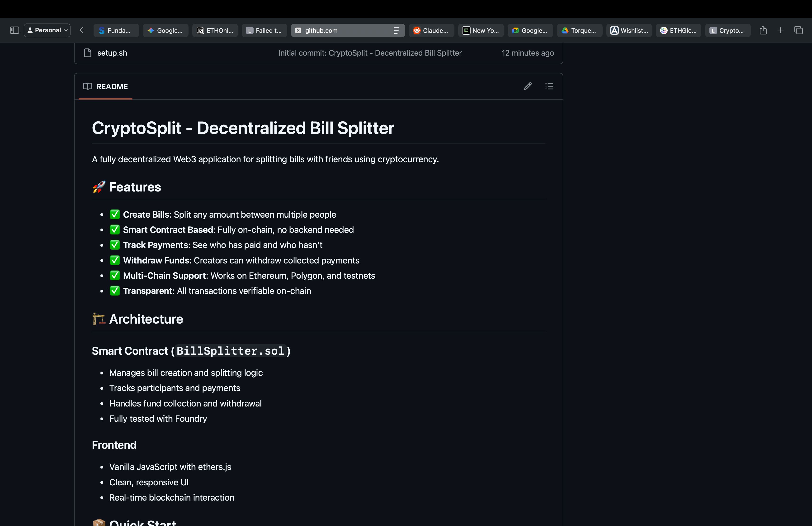
Task: Open a new tab with plus icon
Action: (x=781, y=30)
